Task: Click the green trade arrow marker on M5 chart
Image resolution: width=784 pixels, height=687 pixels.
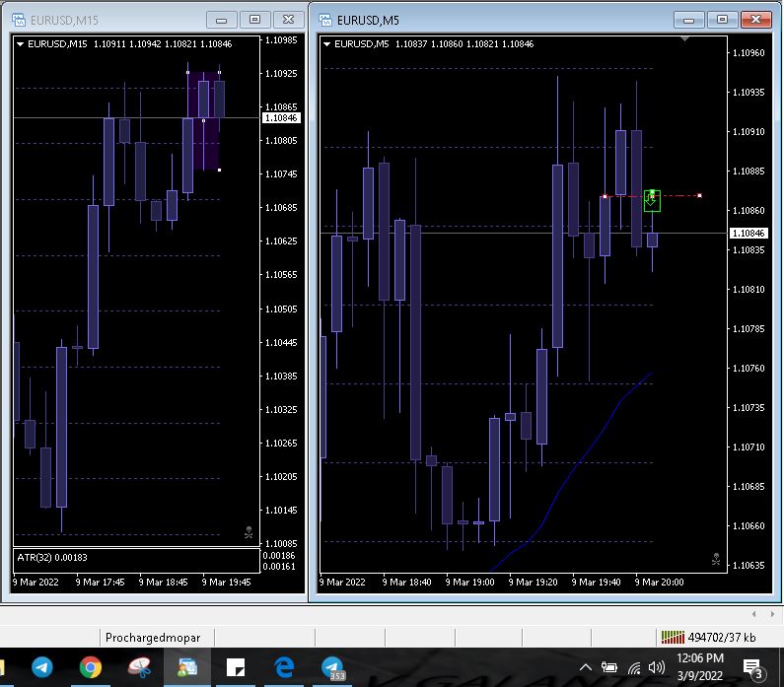Action: 651,200
